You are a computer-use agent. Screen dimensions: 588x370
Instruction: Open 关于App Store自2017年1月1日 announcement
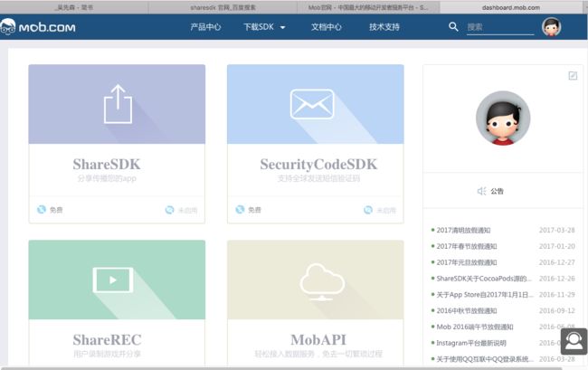(x=485, y=295)
